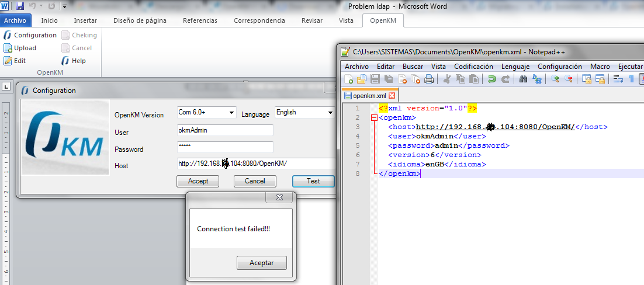Click the Host input field

tap(255, 164)
